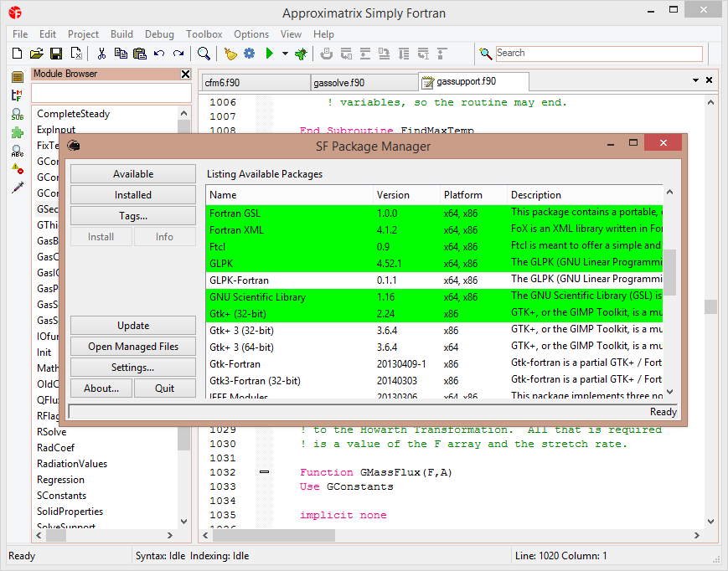The height and width of the screenshot is (571, 728).
Task: Sort packages by Version column header
Action: tap(406, 195)
